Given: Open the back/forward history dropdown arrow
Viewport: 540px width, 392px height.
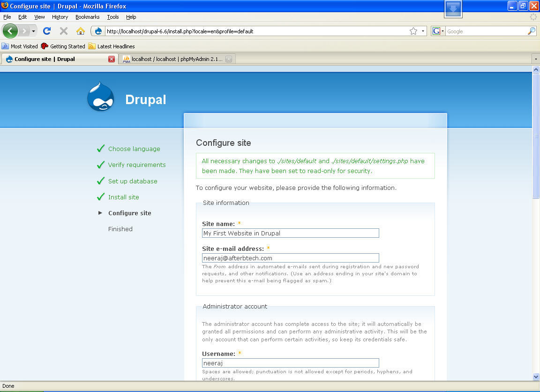Looking at the screenshot, I should (33, 31).
